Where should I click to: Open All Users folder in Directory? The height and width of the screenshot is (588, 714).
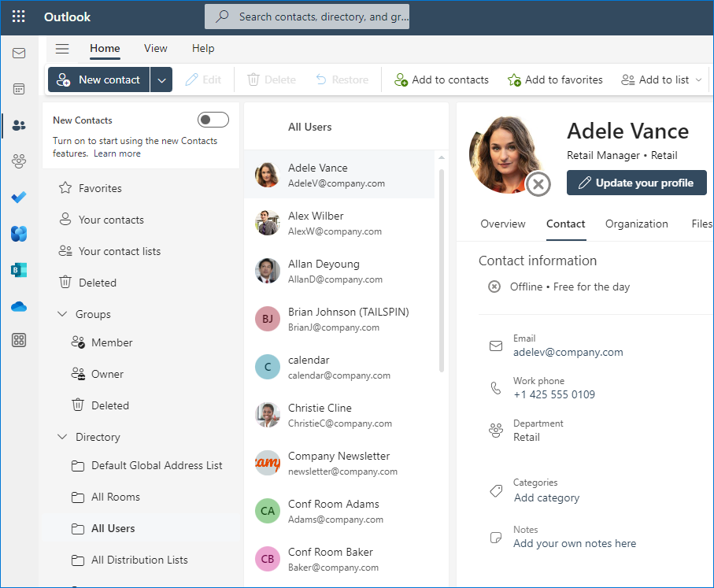tap(141, 528)
